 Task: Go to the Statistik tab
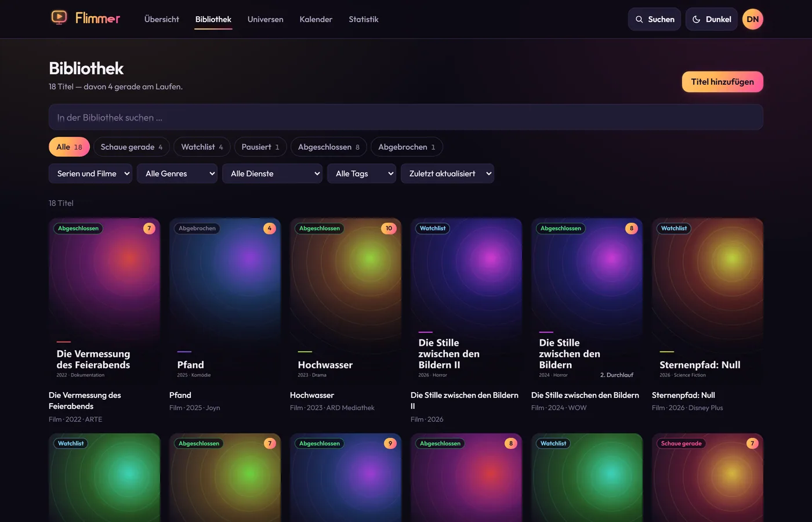pos(364,19)
